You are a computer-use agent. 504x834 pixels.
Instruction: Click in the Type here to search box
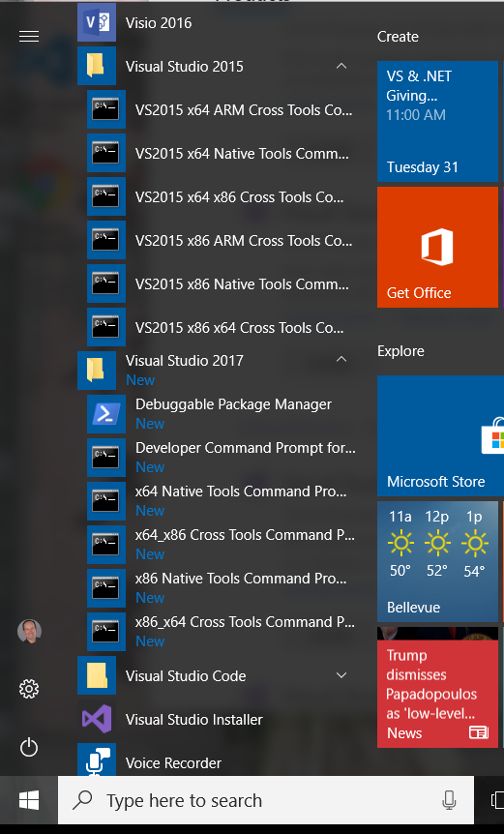point(266,800)
